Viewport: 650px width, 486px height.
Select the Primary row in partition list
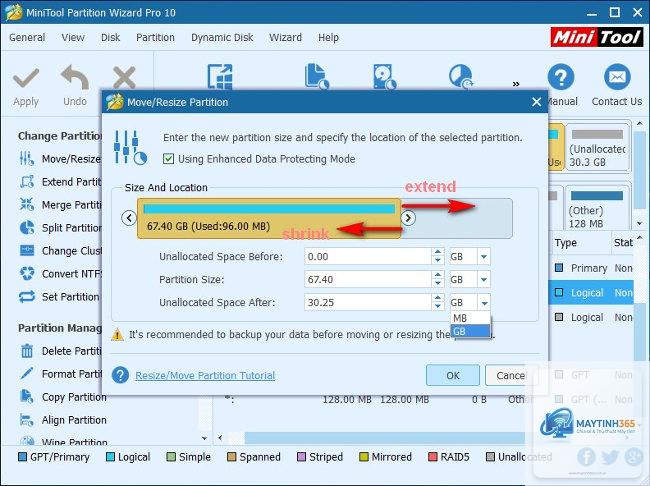point(593,268)
